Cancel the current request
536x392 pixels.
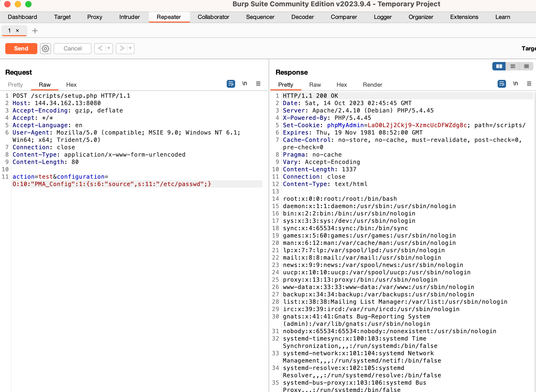point(72,49)
